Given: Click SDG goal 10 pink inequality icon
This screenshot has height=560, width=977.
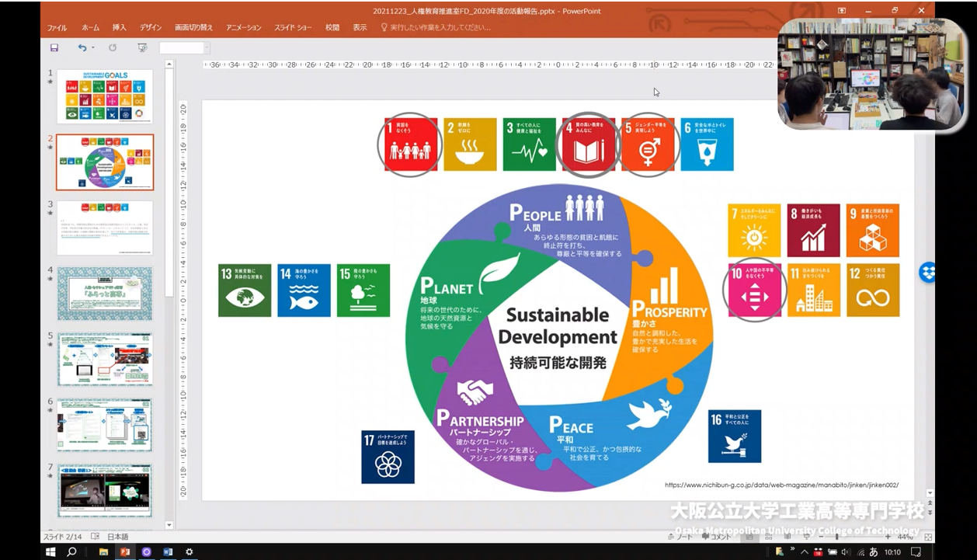Looking at the screenshot, I should [754, 290].
